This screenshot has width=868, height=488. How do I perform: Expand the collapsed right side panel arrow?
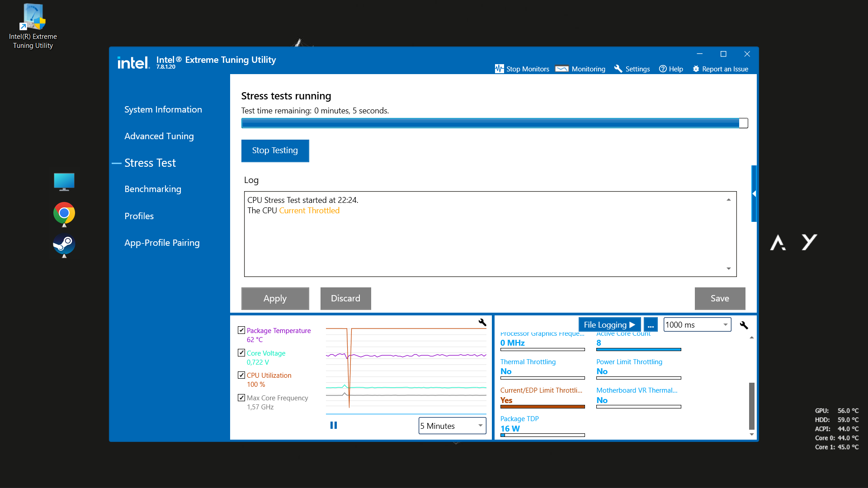(754, 193)
